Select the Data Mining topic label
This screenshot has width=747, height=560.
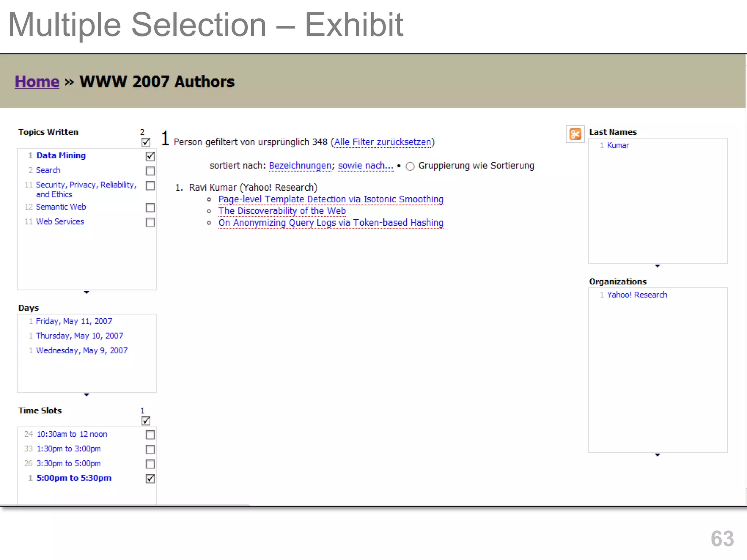coord(61,155)
